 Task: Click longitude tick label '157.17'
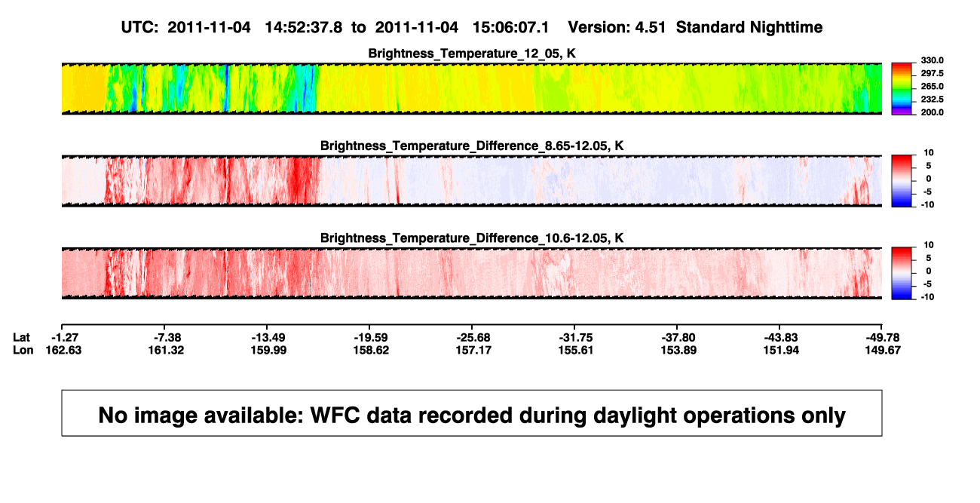(474, 350)
